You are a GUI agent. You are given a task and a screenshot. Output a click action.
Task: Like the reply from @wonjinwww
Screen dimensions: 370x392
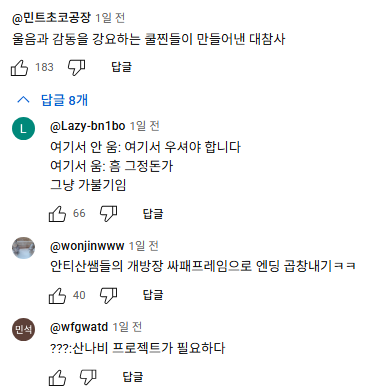point(57,295)
